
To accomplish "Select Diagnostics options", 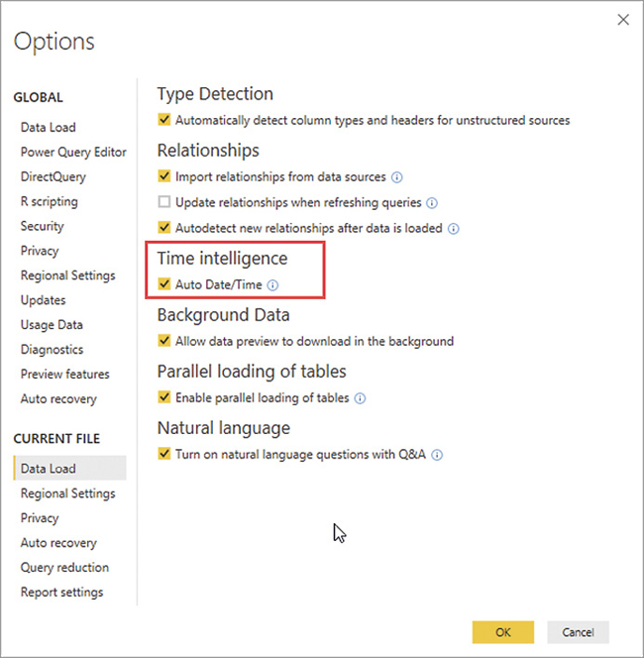I will (x=53, y=350).
